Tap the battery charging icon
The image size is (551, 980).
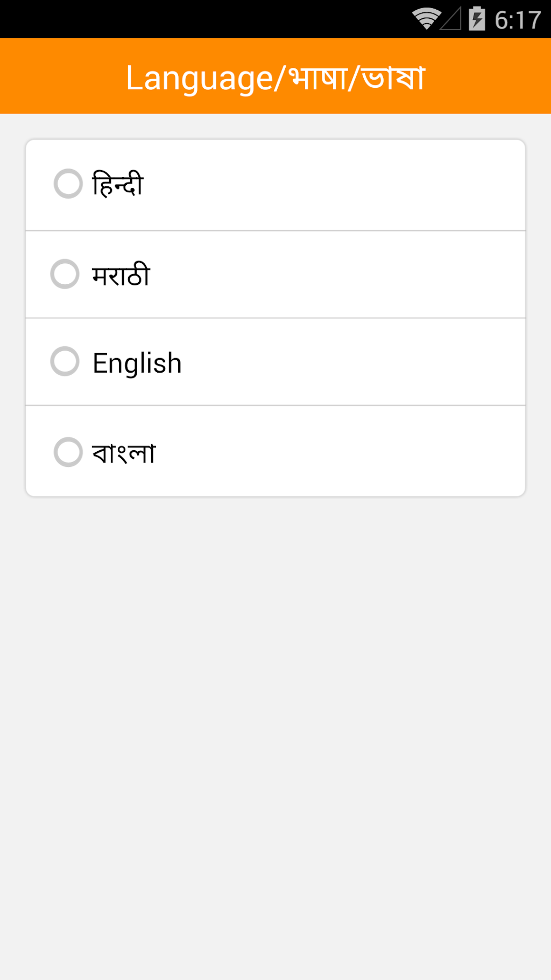477,19
